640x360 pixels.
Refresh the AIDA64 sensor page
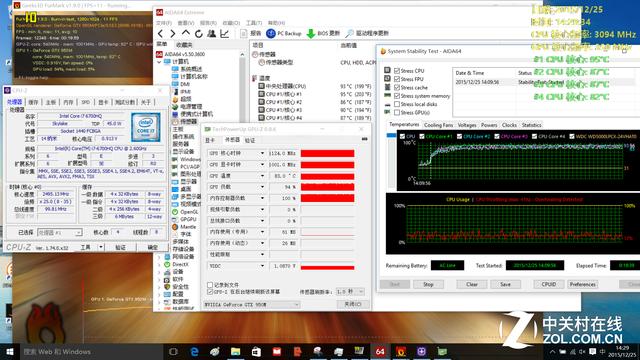point(198,33)
